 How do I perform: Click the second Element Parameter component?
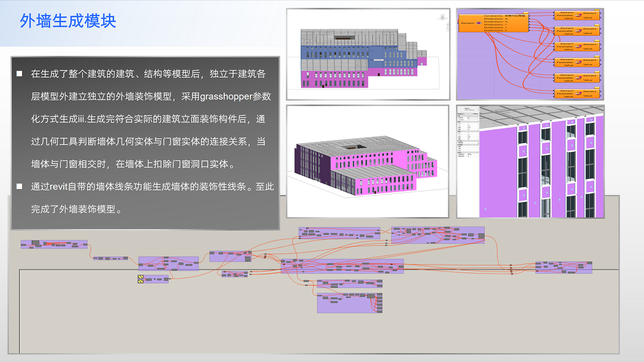point(578,30)
